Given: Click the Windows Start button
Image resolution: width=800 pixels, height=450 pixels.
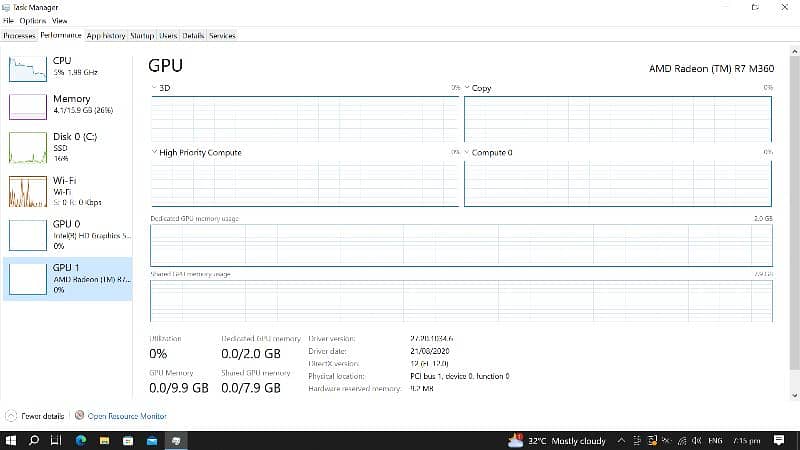Looking at the screenshot, I should 12,440.
